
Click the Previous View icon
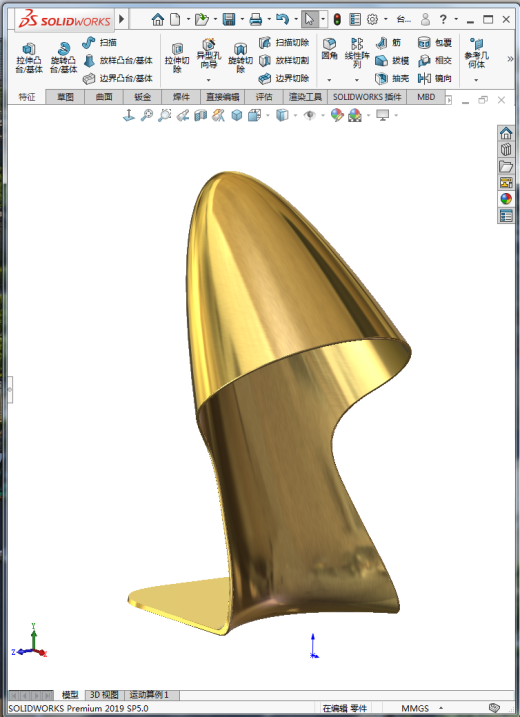[183, 115]
